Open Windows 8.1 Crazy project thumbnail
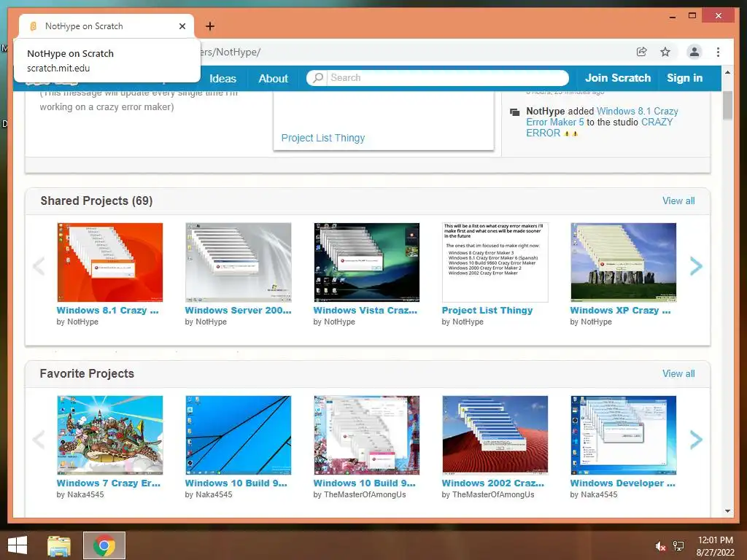 (109, 262)
